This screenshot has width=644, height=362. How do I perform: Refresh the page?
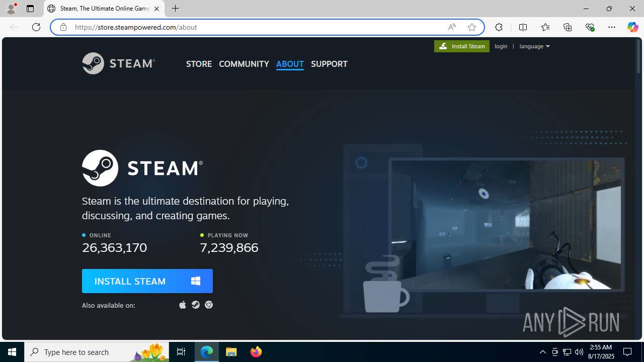[36, 27]
